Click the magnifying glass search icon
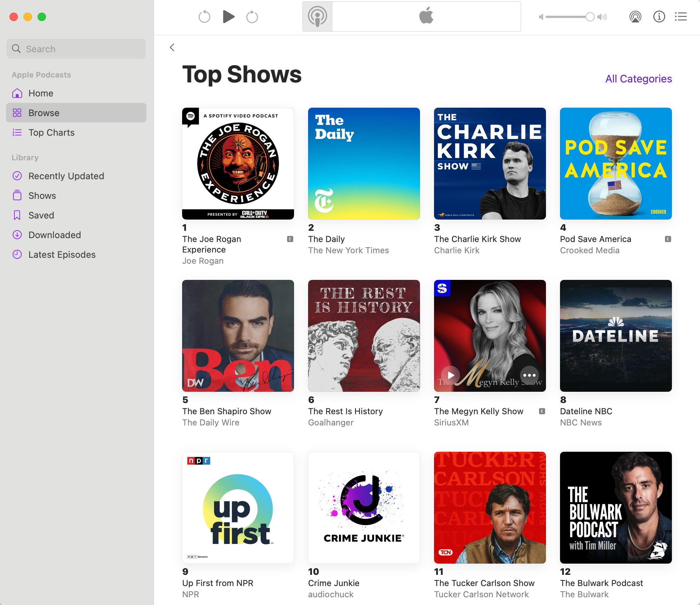 (x=16, y=49)
